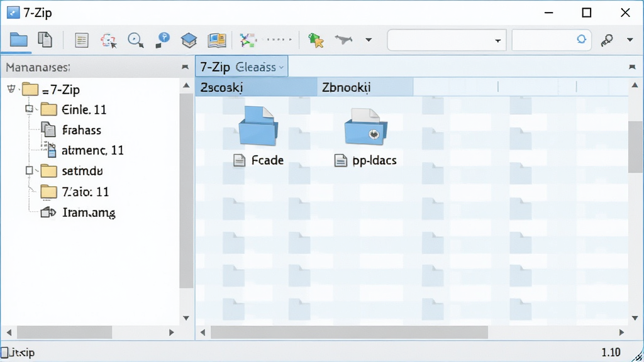Select the setmdu folder
Viewport: 644px width, 362px height.
[72, 171]
